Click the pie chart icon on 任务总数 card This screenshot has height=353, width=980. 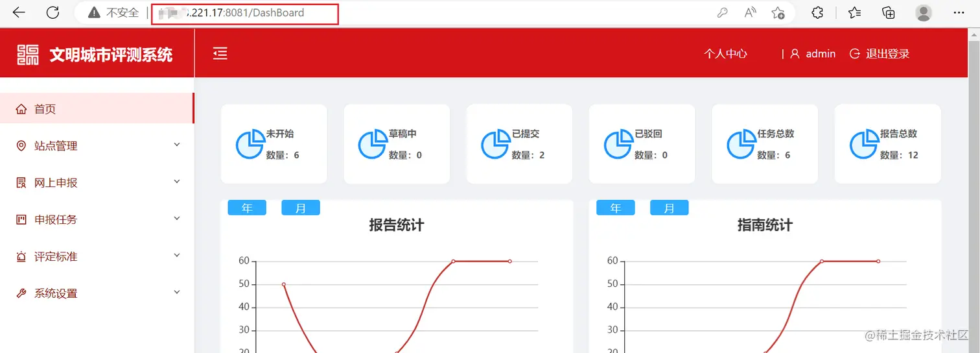point(741,144)
